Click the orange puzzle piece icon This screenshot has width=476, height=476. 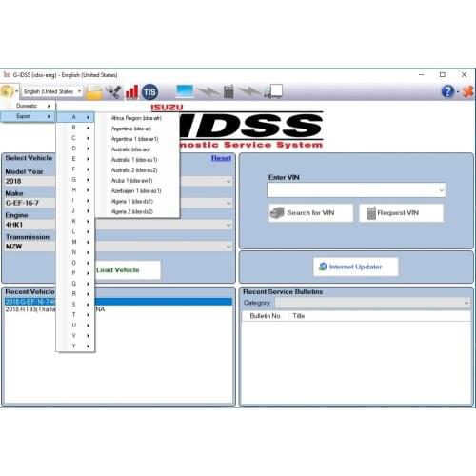[x=467, y=91]
